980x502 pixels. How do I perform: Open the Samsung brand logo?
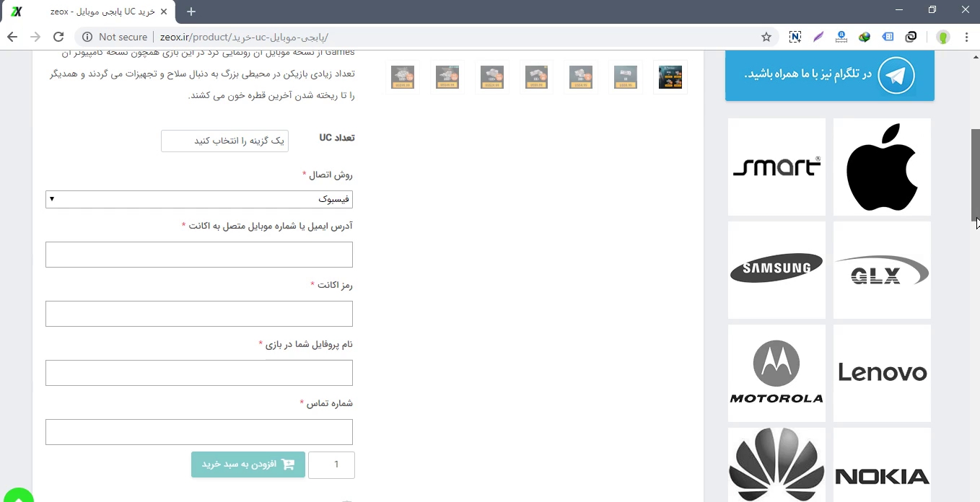click(776, 270)
